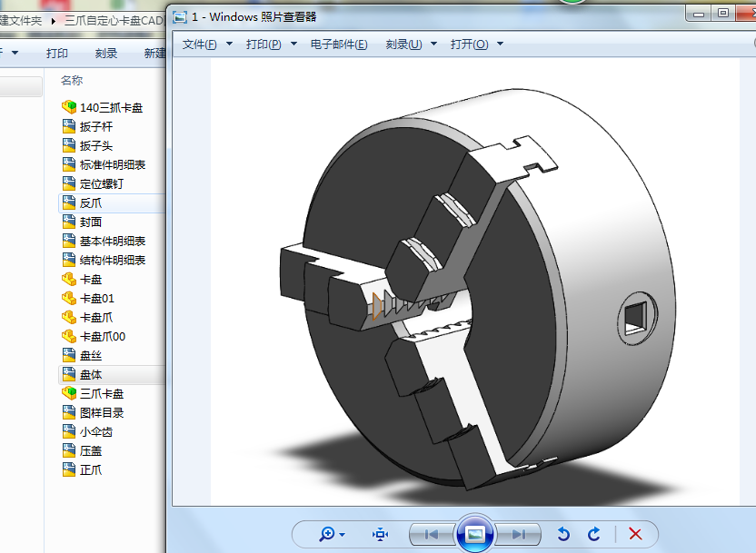Image resolution: width=756 pixels, height=553 pixels.
Task: Click the fit-to-window display size icon
Action: click(380, 535)
